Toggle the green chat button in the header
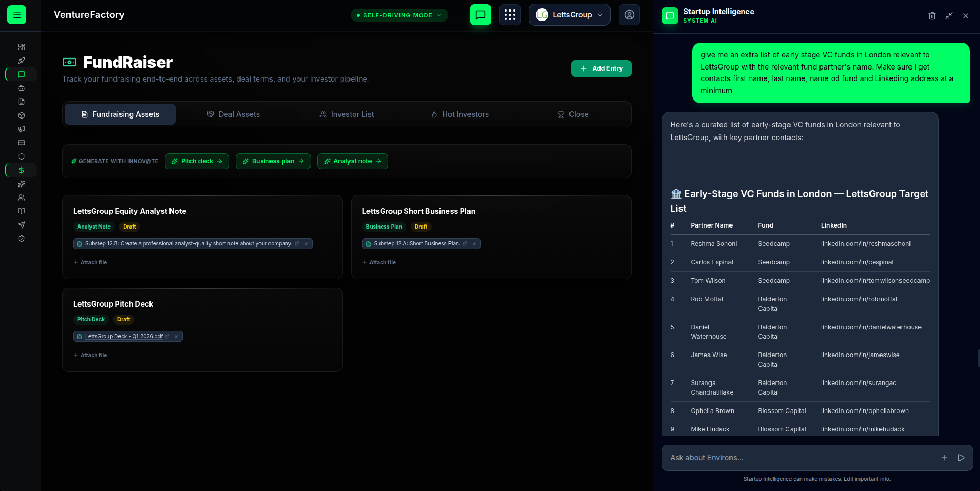Screen dimensions: 980x491 (x=481, y=15)
